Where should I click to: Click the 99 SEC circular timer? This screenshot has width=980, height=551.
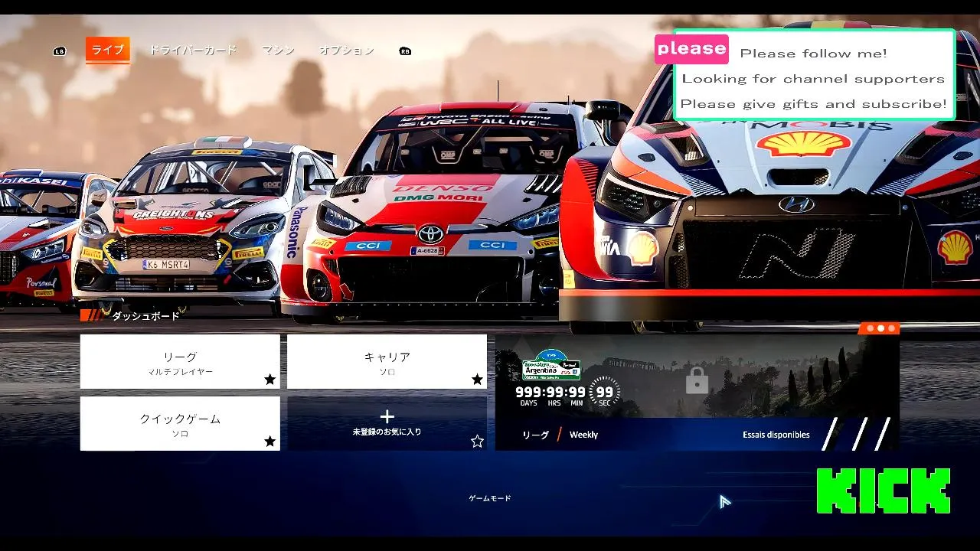(605, 392)
